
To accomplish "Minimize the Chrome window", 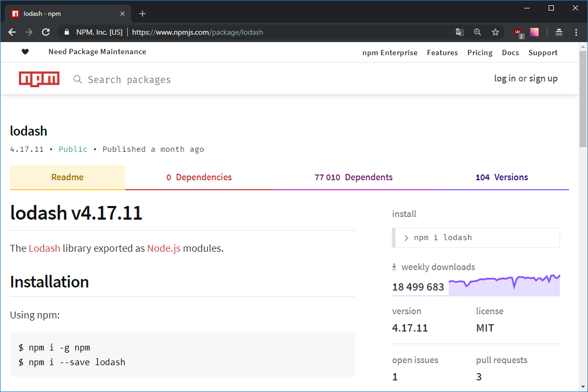I will tap(527, 8).
